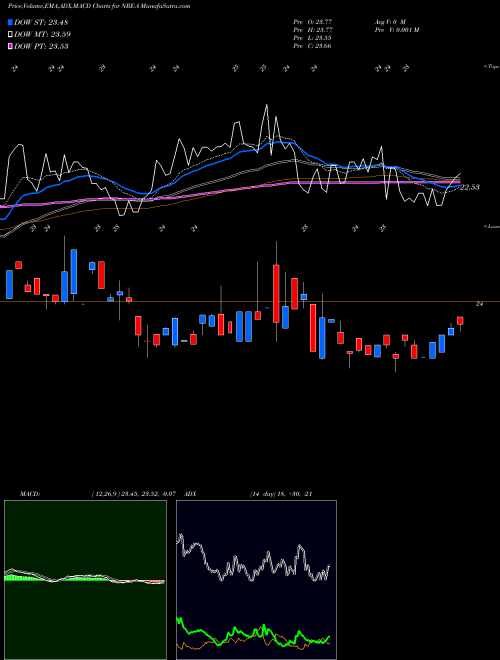Click the 'Avg V: 0 M' volume text
Image resolution: width=500 pixels, height=660 pixels.
(x=390, y=21)
